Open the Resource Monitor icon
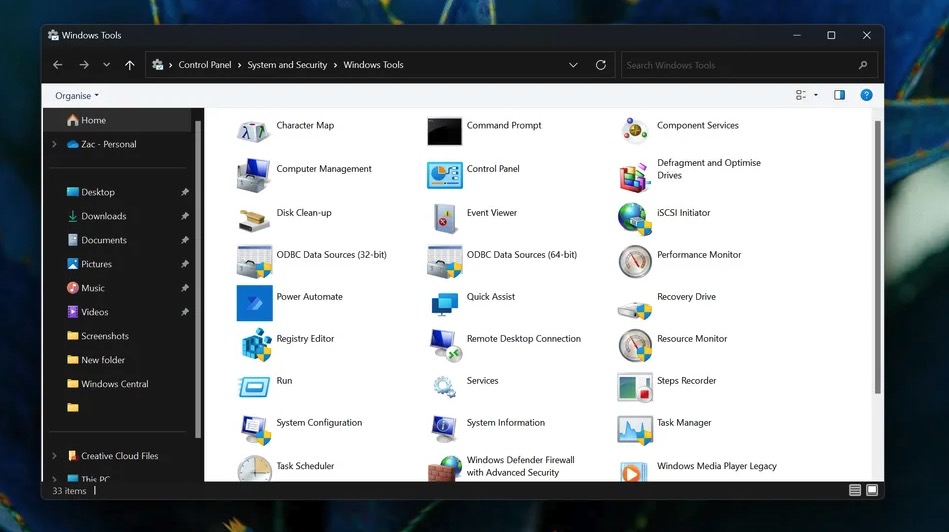The width and height of the screenshot is (949, 532). (x=635, y=346)
